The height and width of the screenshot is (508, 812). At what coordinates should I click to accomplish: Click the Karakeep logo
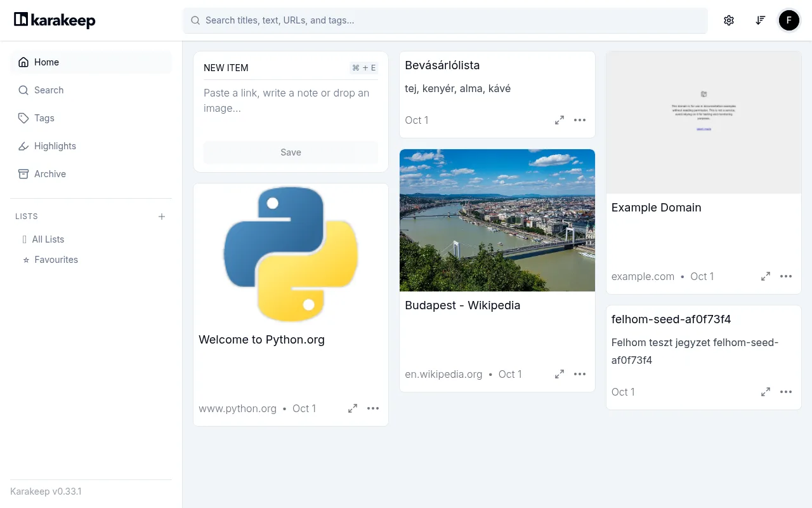click(55, 20)
